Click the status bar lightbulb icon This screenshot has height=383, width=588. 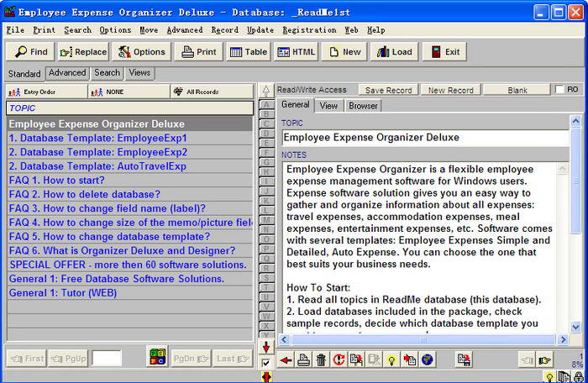(549, 376)
